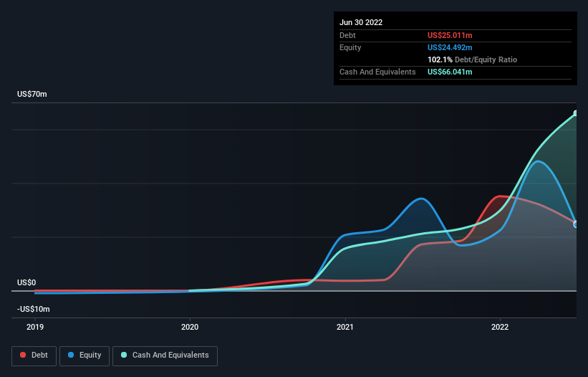Click the Cash value US$66.041m
588x377 pixels.
[450, 72]
